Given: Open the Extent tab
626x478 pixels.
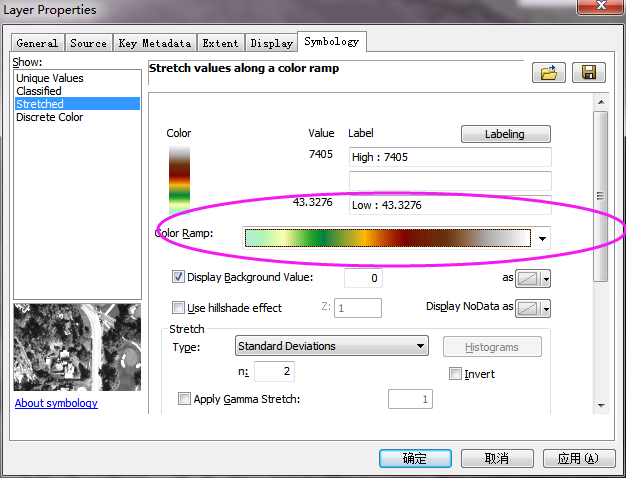Looking at the screenshot, I should 220,43.
